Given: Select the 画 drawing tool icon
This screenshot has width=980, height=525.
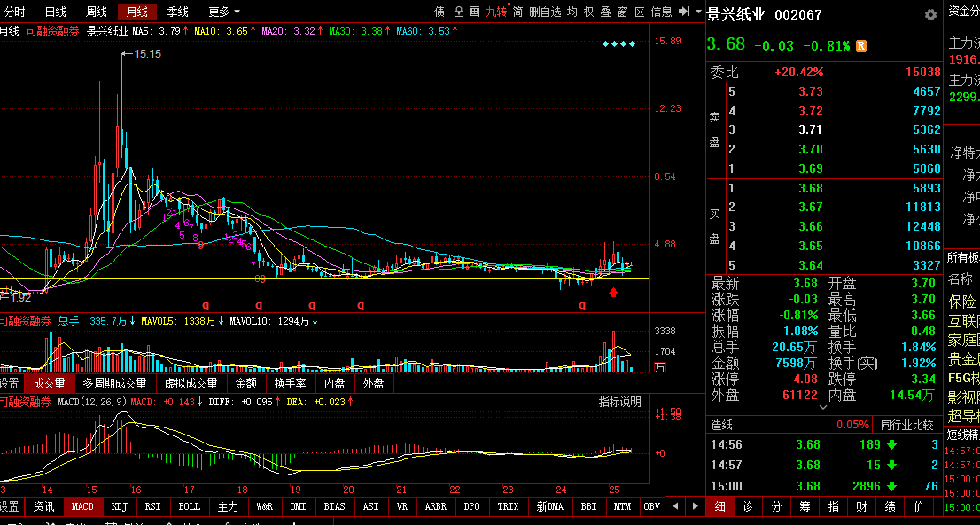Looking at the screenshot, I should point(474,12).
